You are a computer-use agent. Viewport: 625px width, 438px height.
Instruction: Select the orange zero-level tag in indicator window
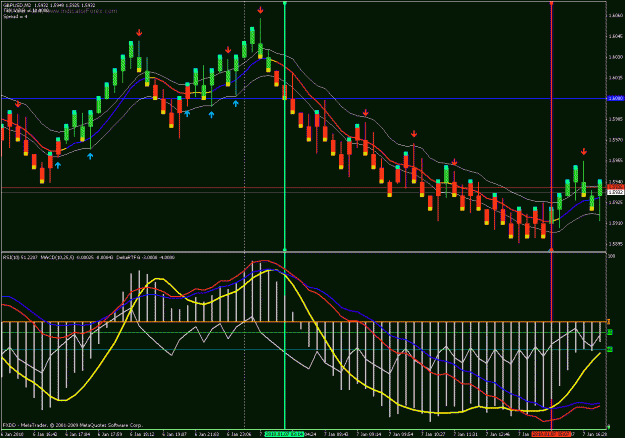pos(609,321)
